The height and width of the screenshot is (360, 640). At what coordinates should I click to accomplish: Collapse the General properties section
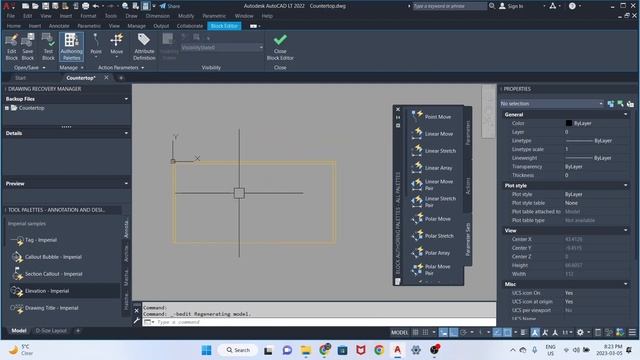[625, 115]
